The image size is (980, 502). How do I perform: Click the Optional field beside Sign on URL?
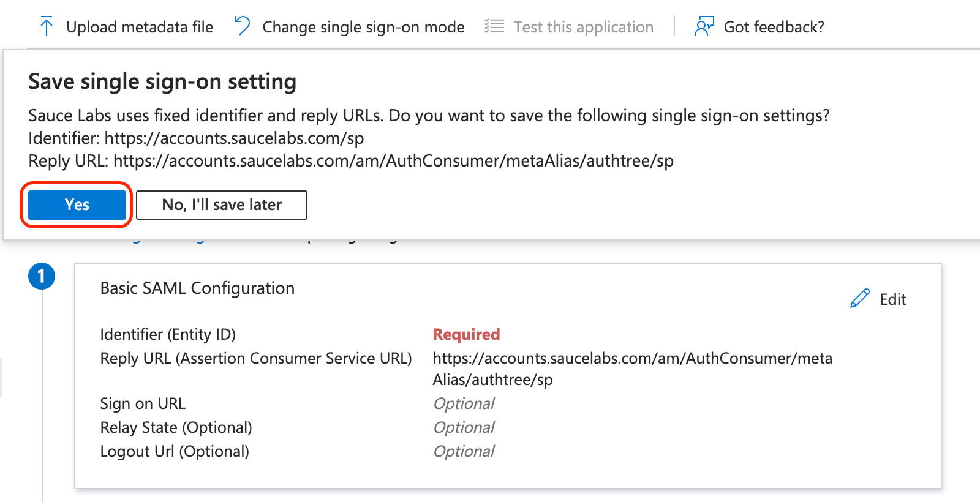464,403
